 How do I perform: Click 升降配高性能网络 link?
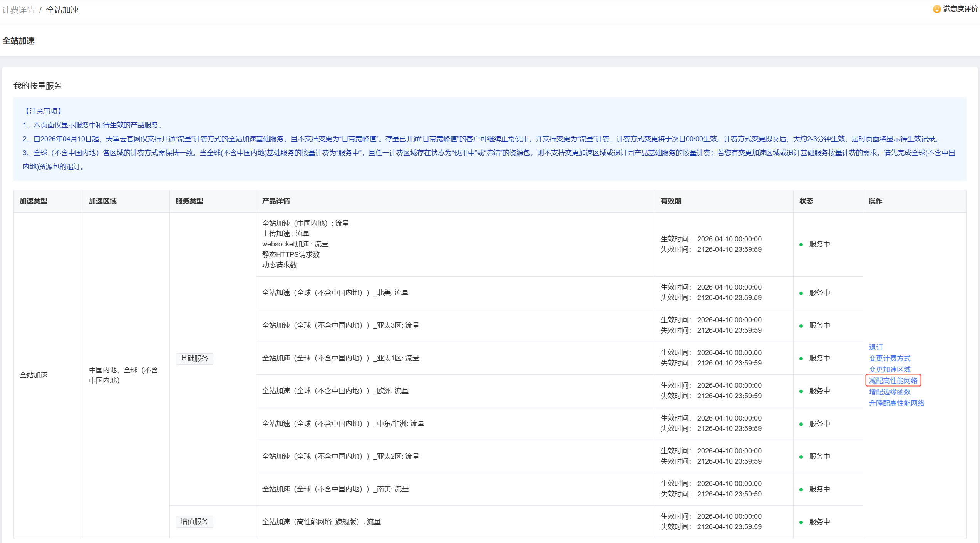896,403
